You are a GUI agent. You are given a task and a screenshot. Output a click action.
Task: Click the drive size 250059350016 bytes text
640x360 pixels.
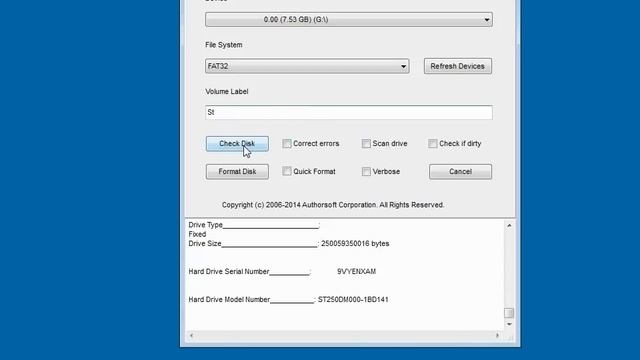(x=355, y=244)
